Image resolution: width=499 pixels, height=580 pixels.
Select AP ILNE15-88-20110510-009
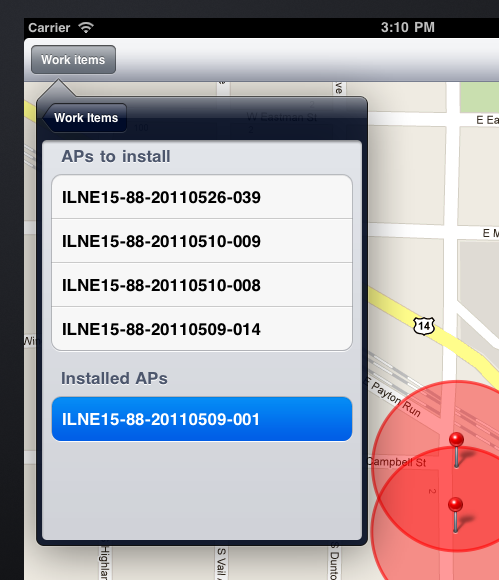click(202, 241)
